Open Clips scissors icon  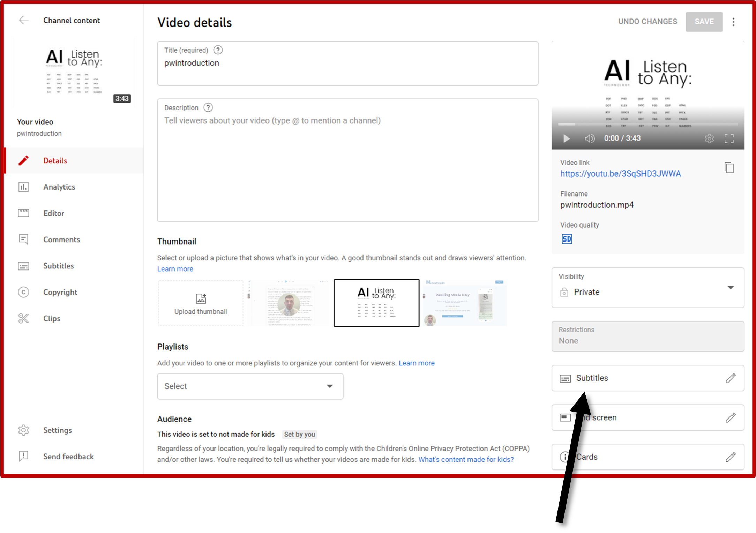(x=23, y=318)
